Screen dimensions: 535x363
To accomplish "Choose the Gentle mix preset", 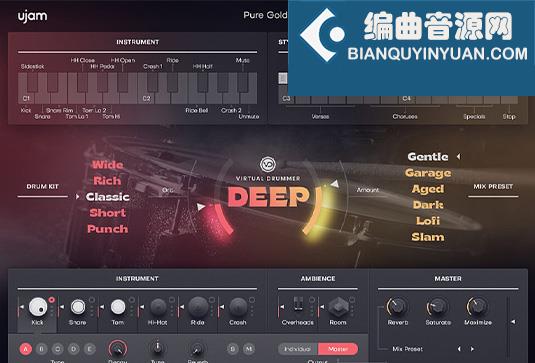I will tap(428, 157).
